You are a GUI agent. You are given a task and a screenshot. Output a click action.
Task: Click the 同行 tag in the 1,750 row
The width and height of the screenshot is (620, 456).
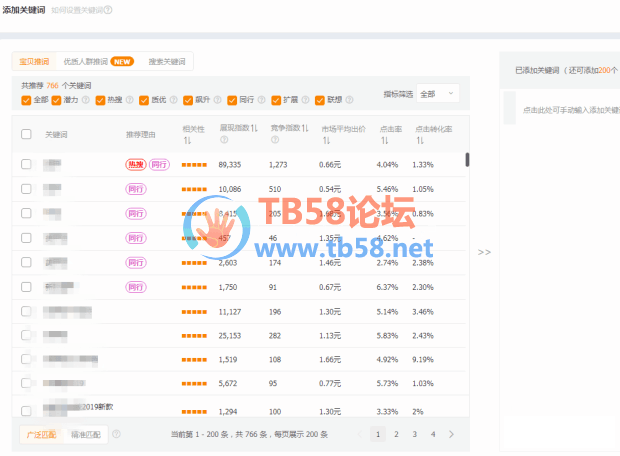(x=136, y=287)
